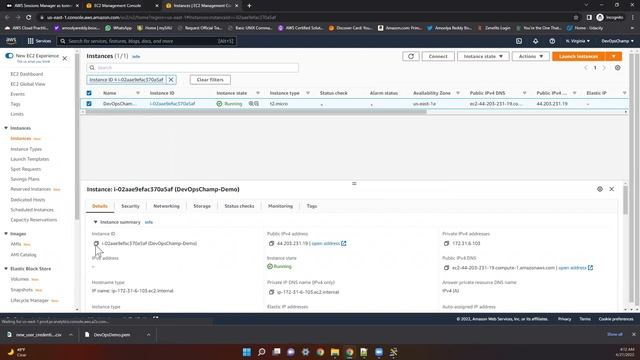The height and width of the screenshot is (360, 640).
Task: Click the Launch instances button
Action: click(x=578, y=56)
